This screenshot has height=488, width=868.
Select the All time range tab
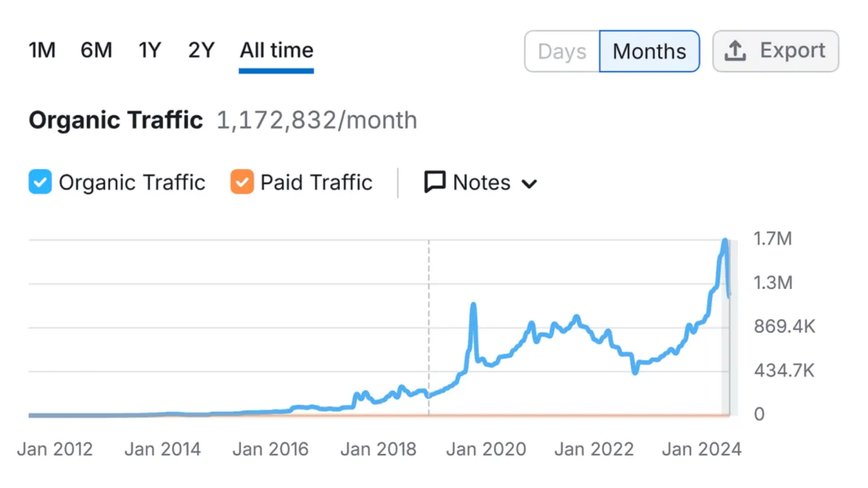pos(276,51)
